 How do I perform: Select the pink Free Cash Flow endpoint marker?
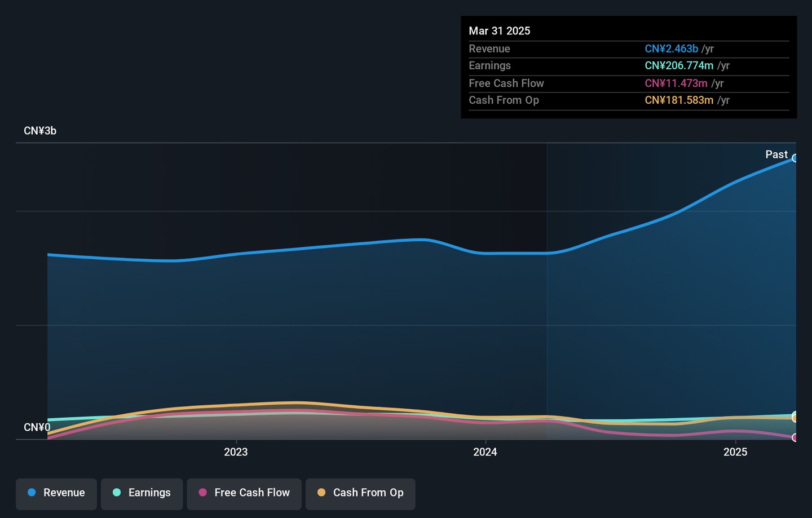[795, 437]
